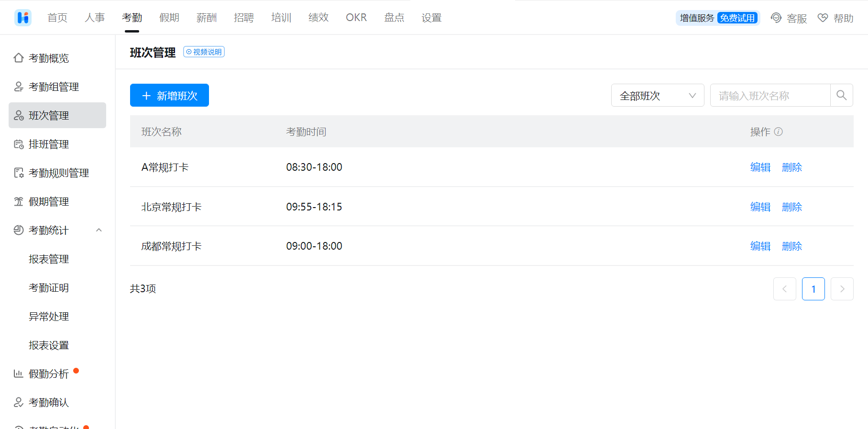Click the 班次管理 sidebar icon
The image size is (868, 429).
(19, 115)
